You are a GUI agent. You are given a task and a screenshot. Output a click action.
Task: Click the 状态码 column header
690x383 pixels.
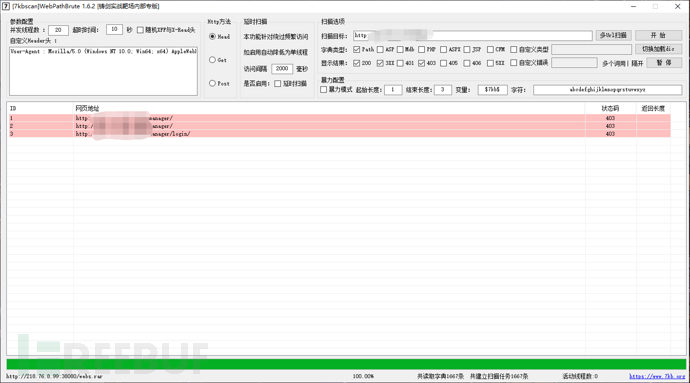(x=610, y=108)
